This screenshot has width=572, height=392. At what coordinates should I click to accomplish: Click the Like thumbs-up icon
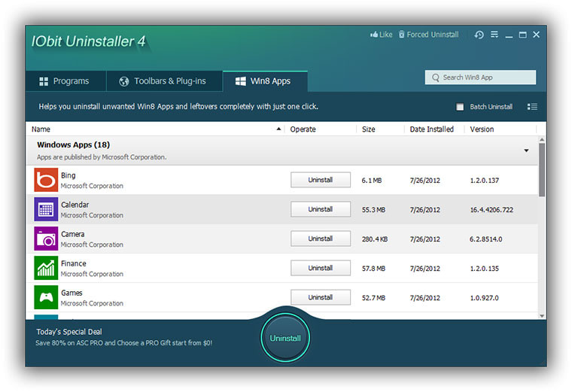click(x=373, y=35)
